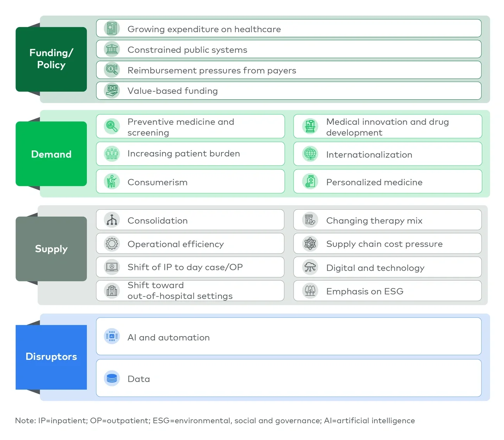Select the Funding/Policy category block

(x=51, y=59)
